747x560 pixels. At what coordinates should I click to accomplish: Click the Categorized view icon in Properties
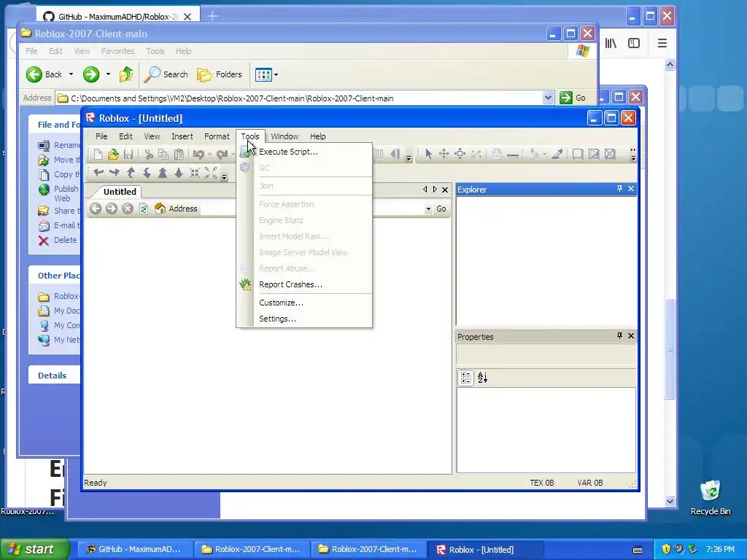465,378
